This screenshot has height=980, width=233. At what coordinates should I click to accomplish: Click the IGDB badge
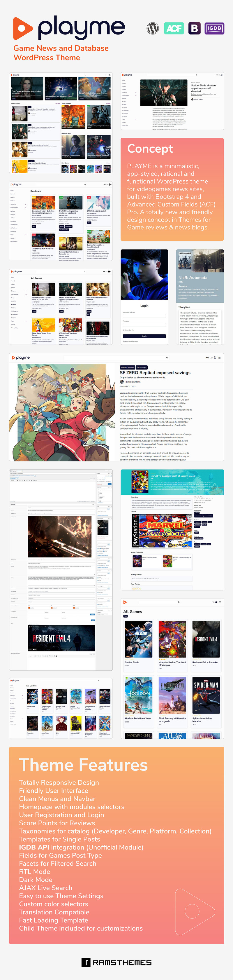pos(214,28)
